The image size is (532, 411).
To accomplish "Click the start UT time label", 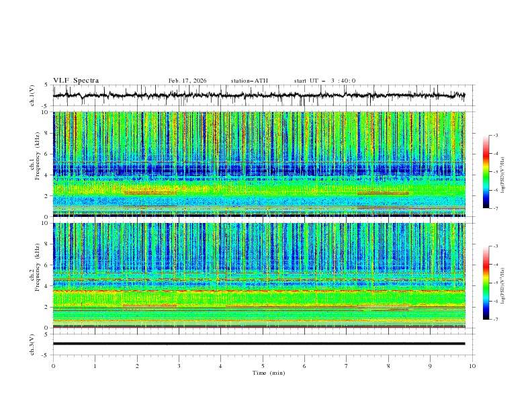I will point(324,81).
